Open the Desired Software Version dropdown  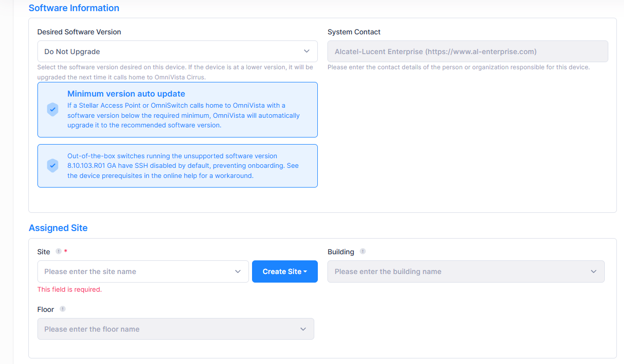tap(177, 52)
